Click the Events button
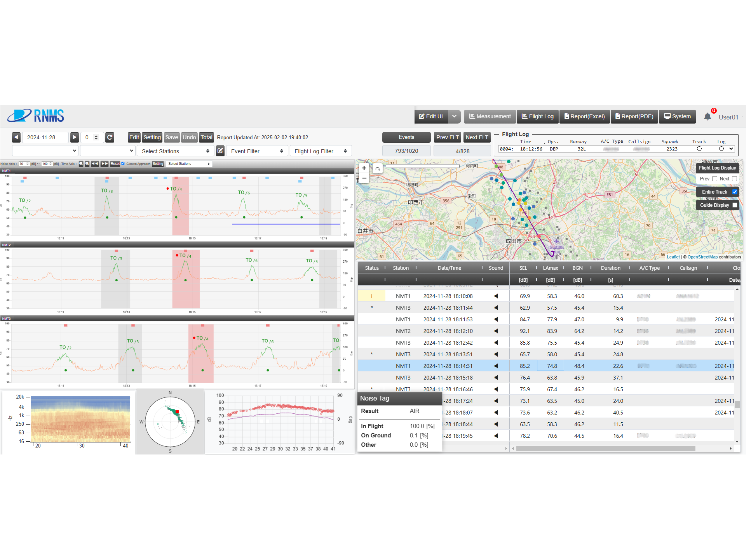 point(406,137)
